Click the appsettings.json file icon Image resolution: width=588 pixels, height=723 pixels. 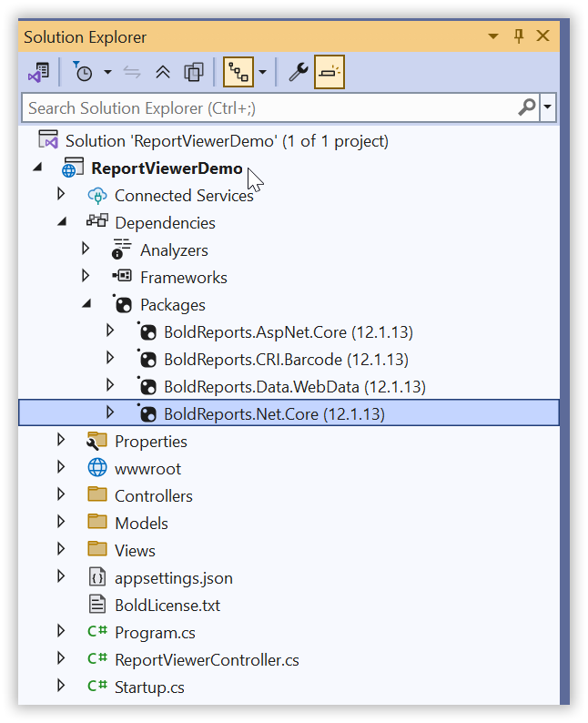tap(97, 577)
